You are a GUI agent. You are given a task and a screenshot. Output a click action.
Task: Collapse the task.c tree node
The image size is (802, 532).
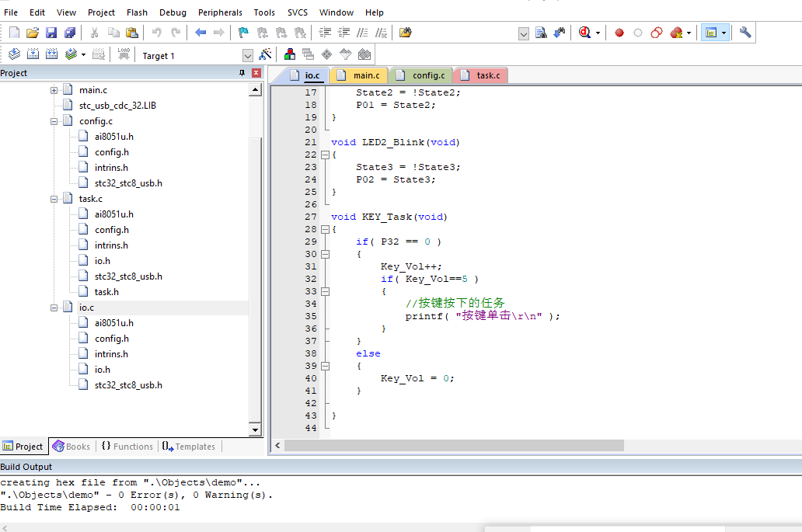54,199
